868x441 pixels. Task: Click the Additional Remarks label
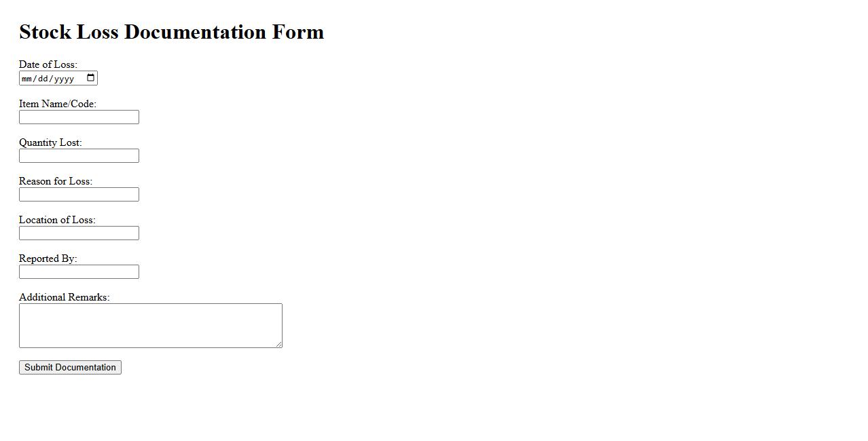[64, 297]
